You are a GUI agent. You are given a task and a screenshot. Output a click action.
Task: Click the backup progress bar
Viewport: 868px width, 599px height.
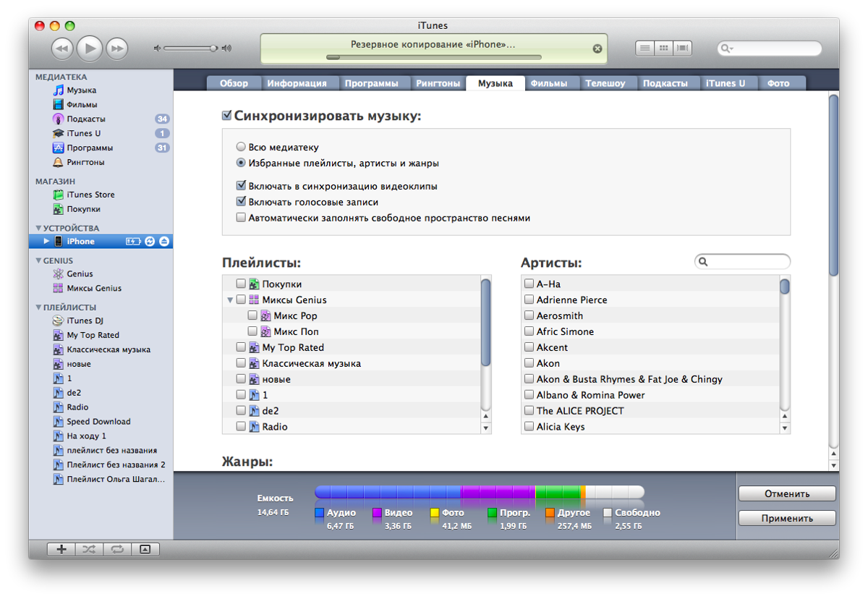coord(433,56)
